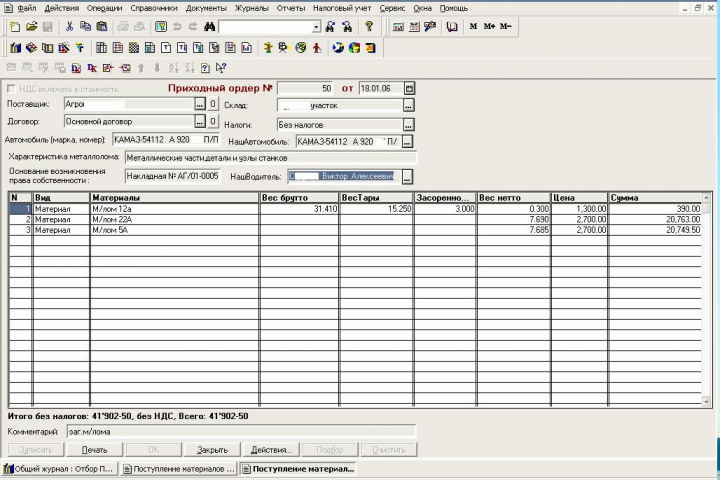
Task: Click the boxed question mark description icon
Action: (205, 68)
